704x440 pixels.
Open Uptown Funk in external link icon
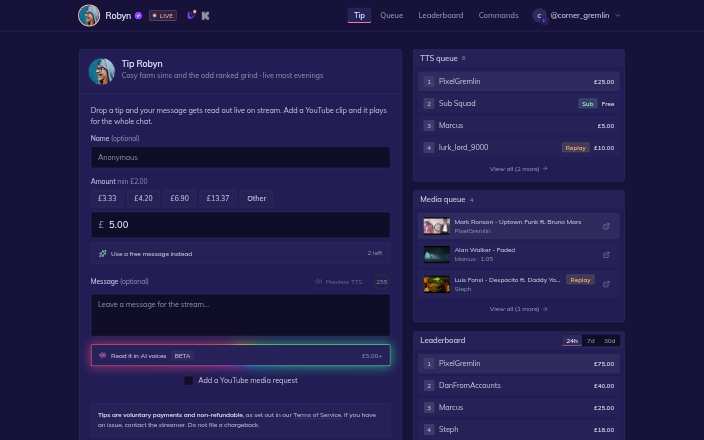click(x=606, y=226)
